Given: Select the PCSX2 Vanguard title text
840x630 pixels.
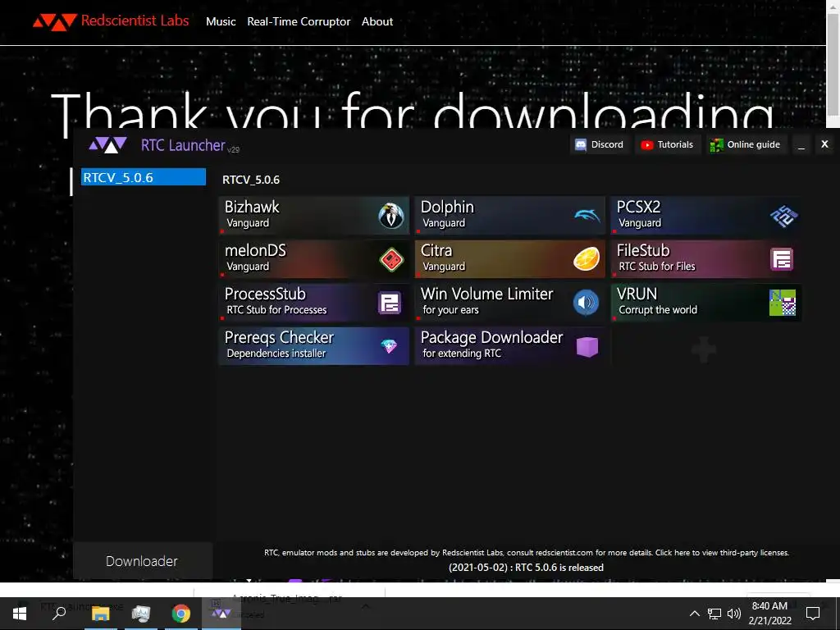Looking at the screenshot, I should tap(638, 214).
